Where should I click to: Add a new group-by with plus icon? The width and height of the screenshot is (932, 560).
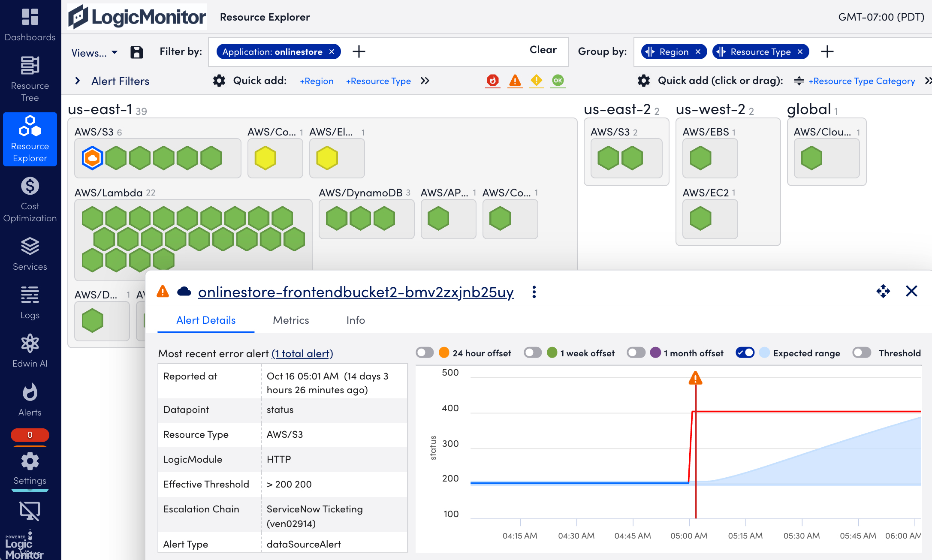(x=827, y=52)
